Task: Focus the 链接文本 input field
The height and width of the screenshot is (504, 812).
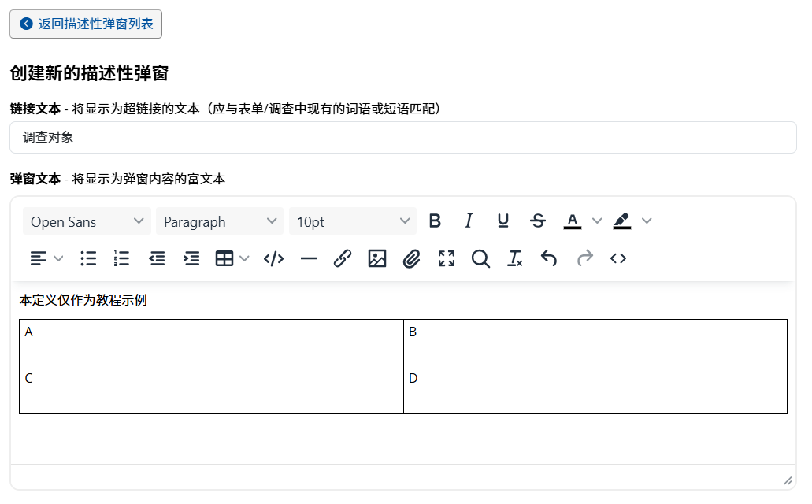Action: point(403,137)
